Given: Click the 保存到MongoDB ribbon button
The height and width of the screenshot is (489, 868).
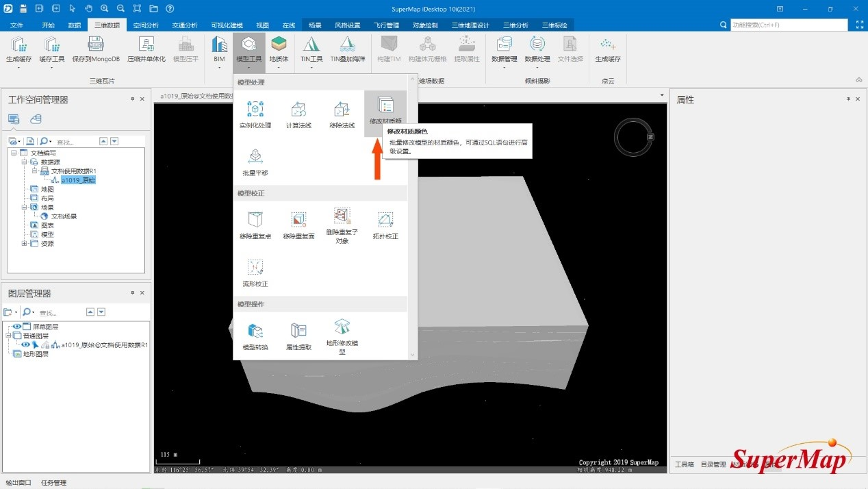Looking at the screenshot, I should coord(96,49).
